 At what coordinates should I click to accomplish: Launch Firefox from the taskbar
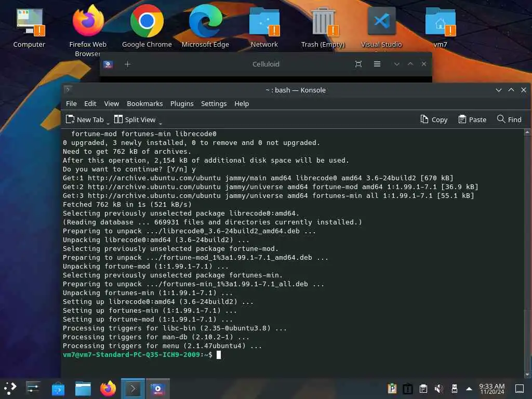[x=108, y=389]
